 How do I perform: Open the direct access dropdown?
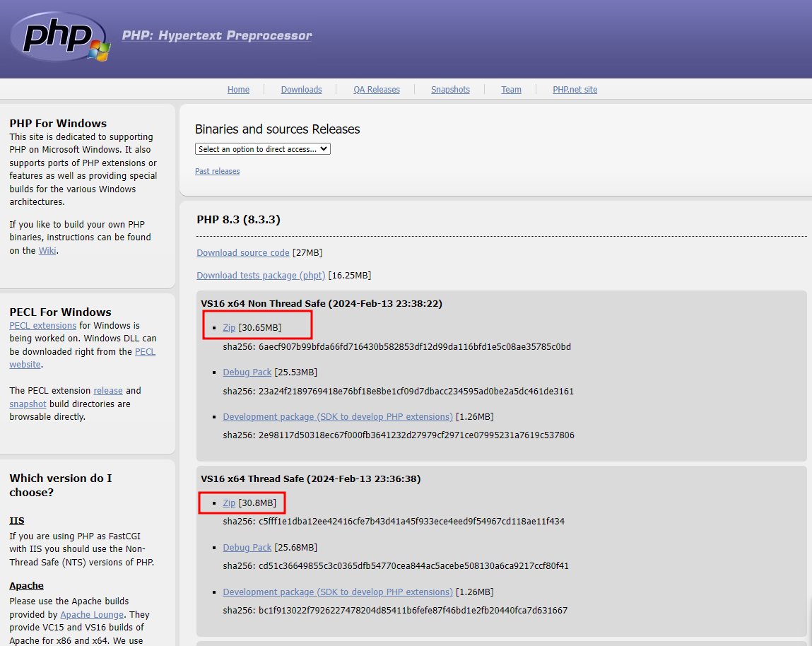click(263, 149)
